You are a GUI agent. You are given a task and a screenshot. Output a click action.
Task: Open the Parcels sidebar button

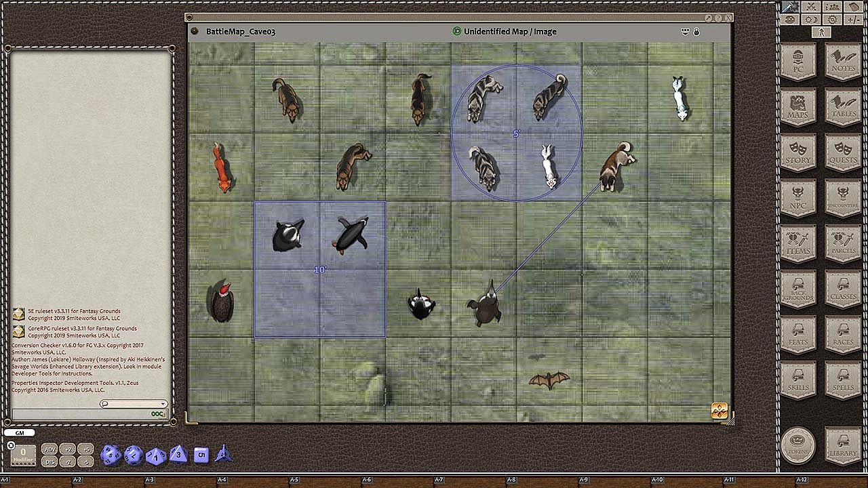pos(843,243)
